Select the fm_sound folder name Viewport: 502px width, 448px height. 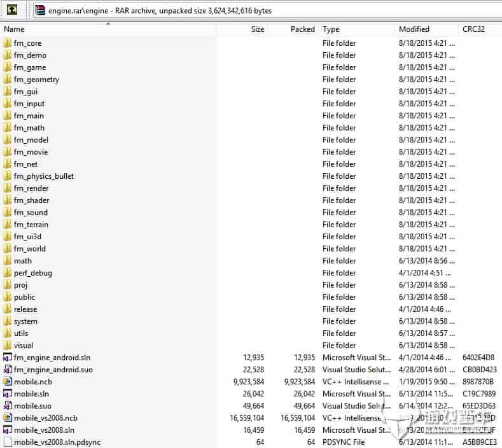[x=31, y=213]
